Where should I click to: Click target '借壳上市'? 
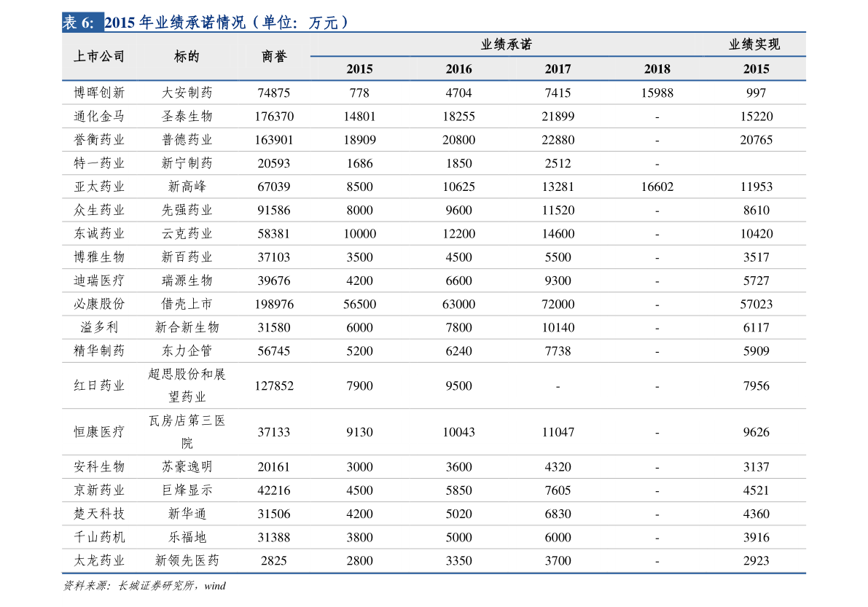click(187, 304)
